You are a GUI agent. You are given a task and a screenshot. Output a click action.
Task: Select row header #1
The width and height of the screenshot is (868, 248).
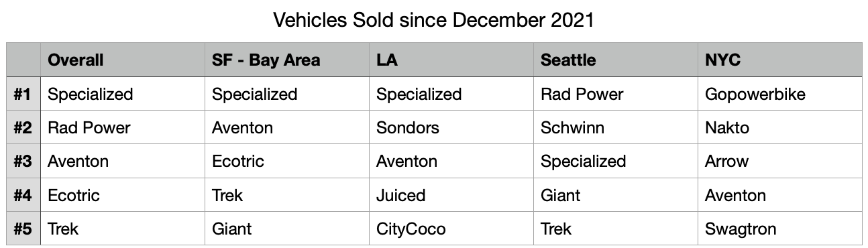[23, 94]
